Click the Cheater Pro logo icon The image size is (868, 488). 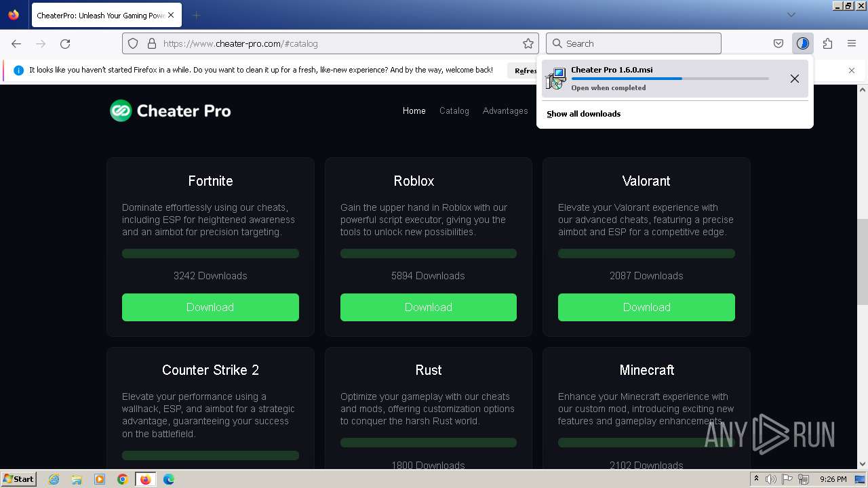(x=121, y=110)
